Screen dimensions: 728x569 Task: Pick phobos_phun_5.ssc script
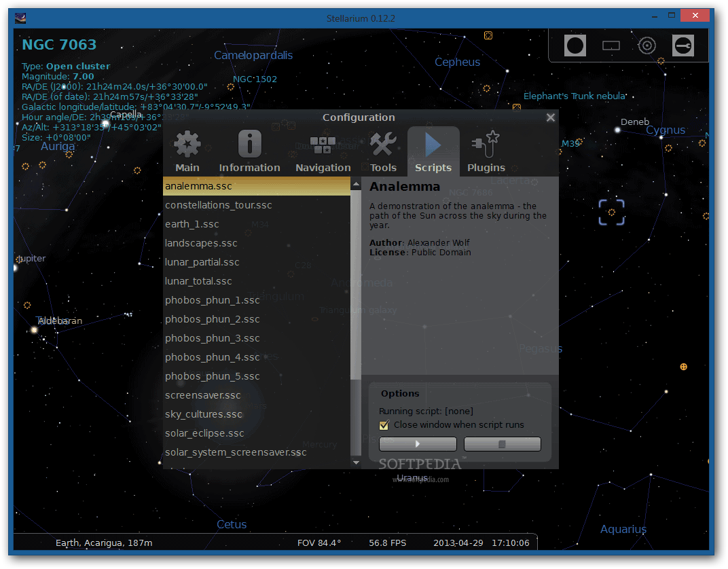pyautogui.click(x=257, y=376)
